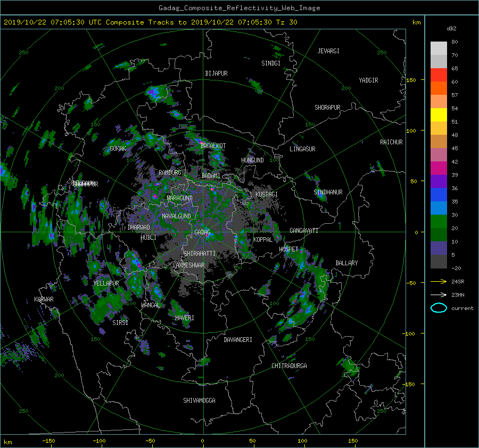Click the HAVERI city label
479x448 pixels.
tap(185, 318)
